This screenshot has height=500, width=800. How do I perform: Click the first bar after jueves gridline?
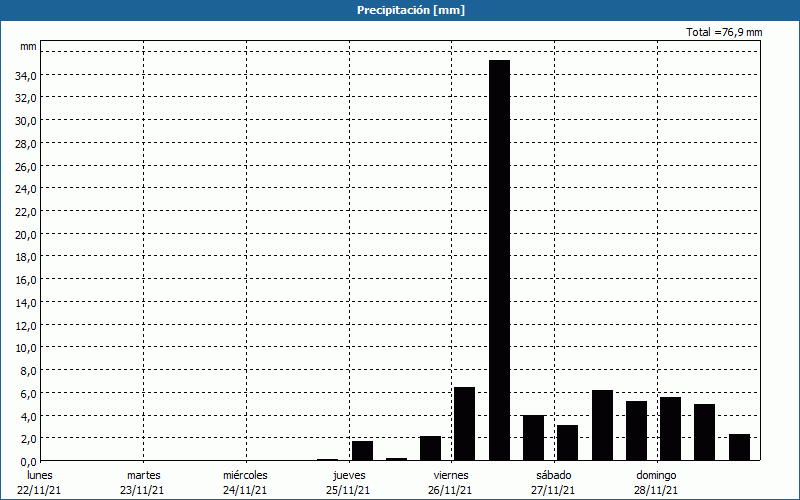(x=362, y=451)
